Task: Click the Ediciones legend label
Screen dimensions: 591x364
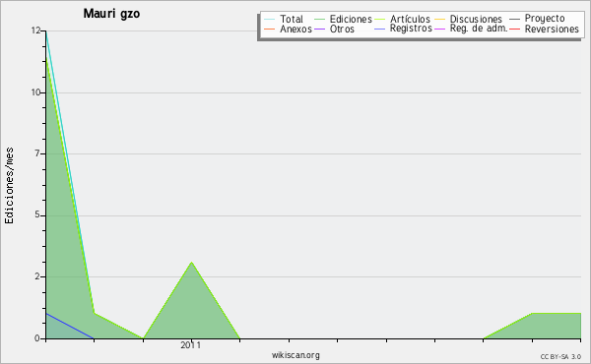Action: click(x=351, y=19)
